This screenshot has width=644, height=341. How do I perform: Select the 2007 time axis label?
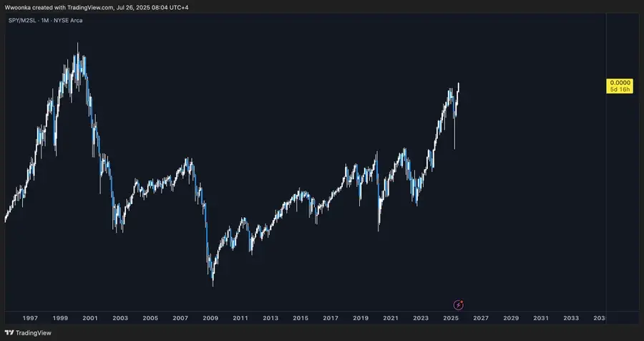point(180,318)
